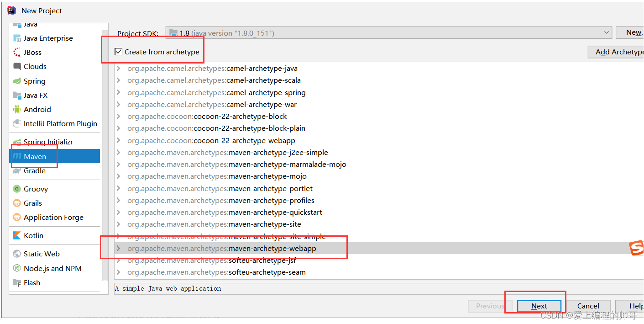
Task: Choose Kotlin project type label
Action: [x=33, y=236]
